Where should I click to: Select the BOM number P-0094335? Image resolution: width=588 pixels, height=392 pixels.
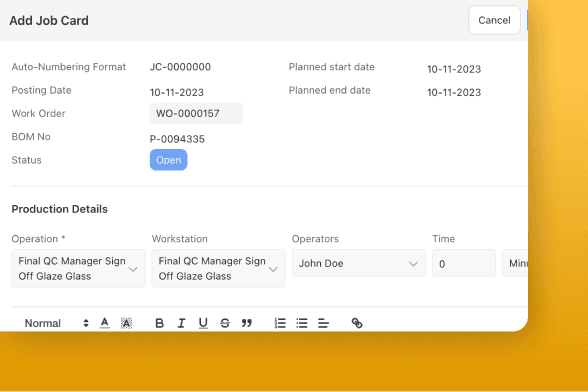[177, 139]
